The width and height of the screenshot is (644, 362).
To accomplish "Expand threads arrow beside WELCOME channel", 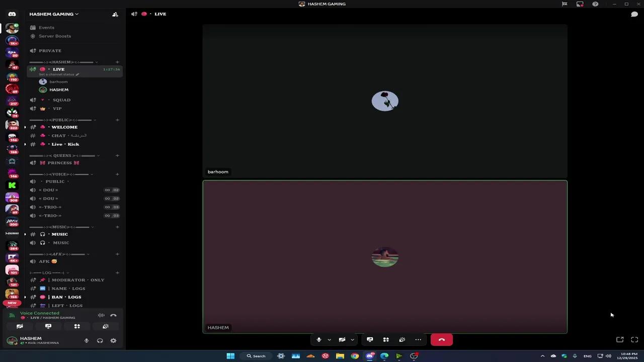I will click(x=25, y=127).
